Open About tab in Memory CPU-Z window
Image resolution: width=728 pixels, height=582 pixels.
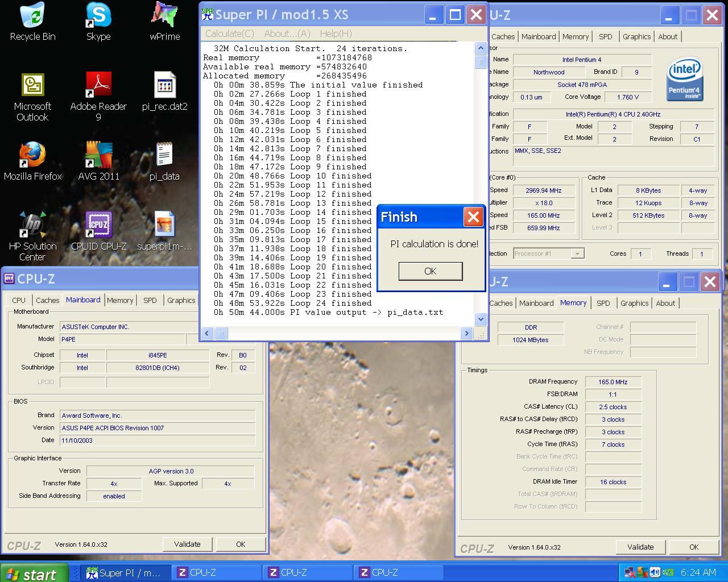[665, 303]
